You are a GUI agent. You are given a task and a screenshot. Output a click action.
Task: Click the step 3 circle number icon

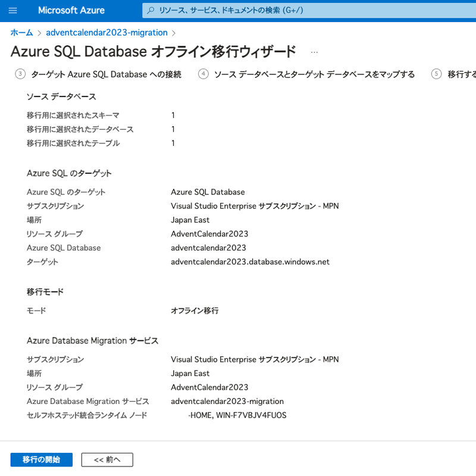click(20, 74)
